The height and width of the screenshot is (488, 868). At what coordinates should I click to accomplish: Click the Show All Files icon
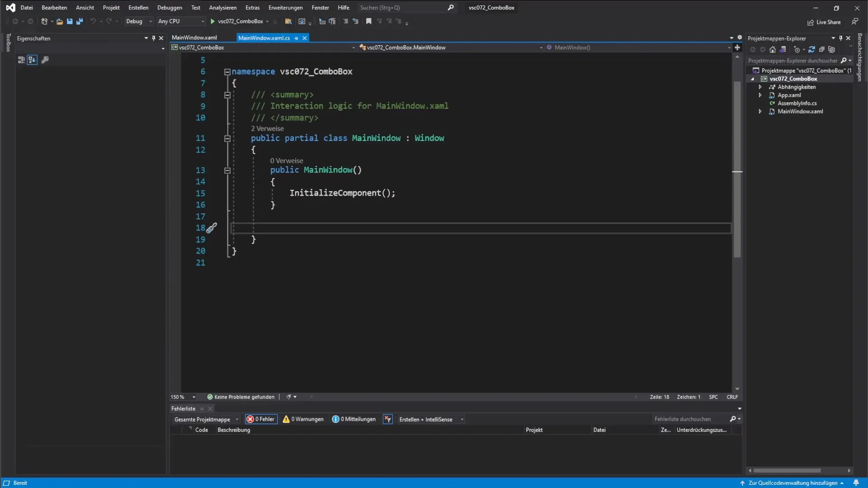pyautogui.click(x=832, y=50)
